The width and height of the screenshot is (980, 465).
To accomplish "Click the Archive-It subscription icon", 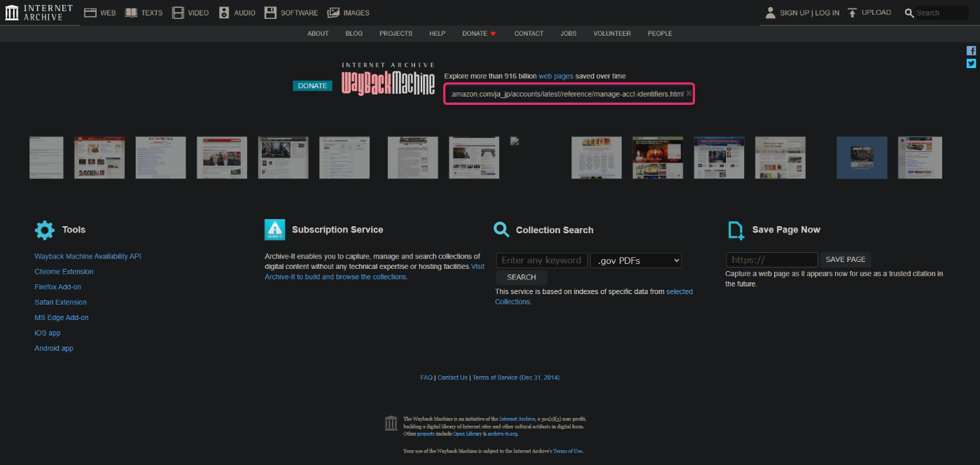I will coord(274,230).
